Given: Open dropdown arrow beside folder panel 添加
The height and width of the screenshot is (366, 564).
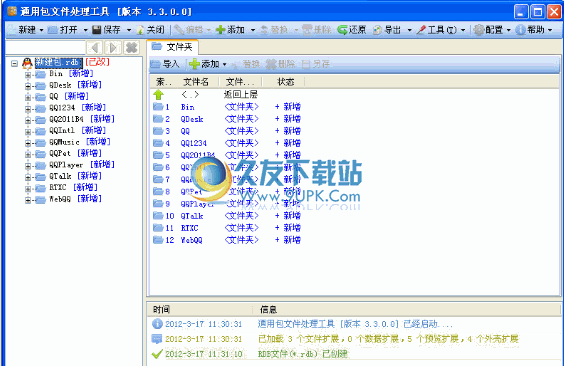Looking at the screenshot, I should tap(225, 65).
